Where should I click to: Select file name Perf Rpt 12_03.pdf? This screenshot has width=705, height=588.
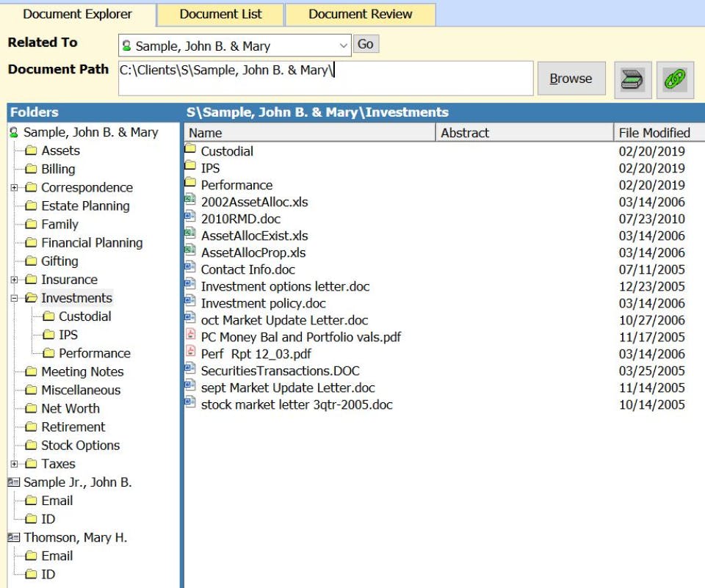click(256, 355)
